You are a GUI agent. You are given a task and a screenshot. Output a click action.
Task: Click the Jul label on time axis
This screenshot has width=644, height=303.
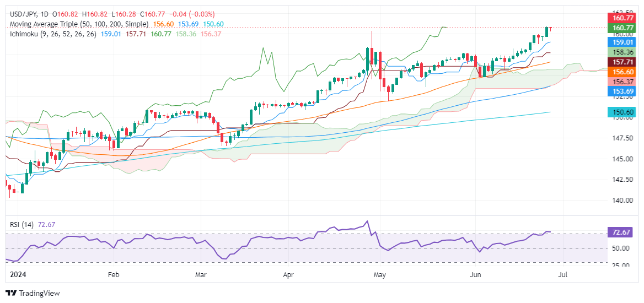coord(561,274)
